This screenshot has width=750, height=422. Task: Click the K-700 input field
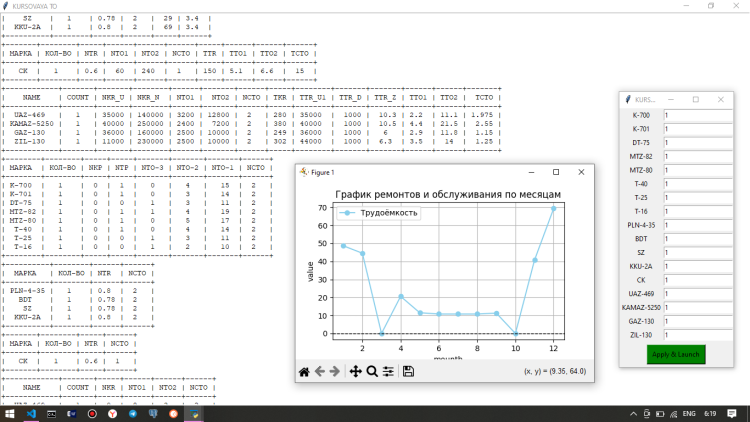(697, 116)
